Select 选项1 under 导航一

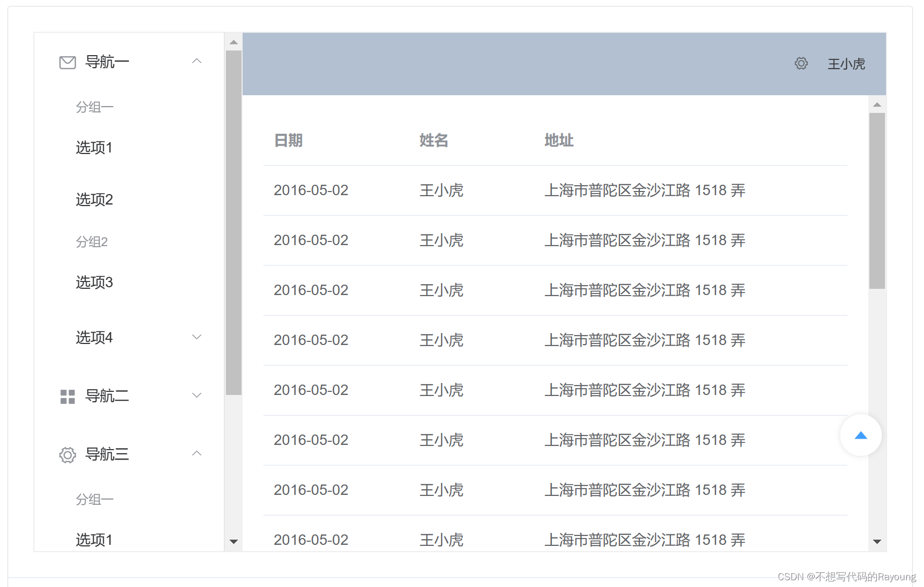[94, 148]
